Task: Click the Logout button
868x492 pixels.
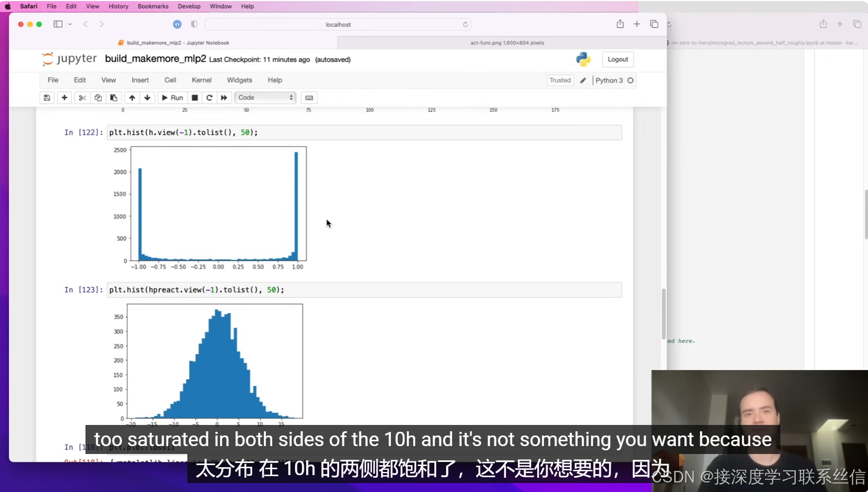Action: click(617, 59)
